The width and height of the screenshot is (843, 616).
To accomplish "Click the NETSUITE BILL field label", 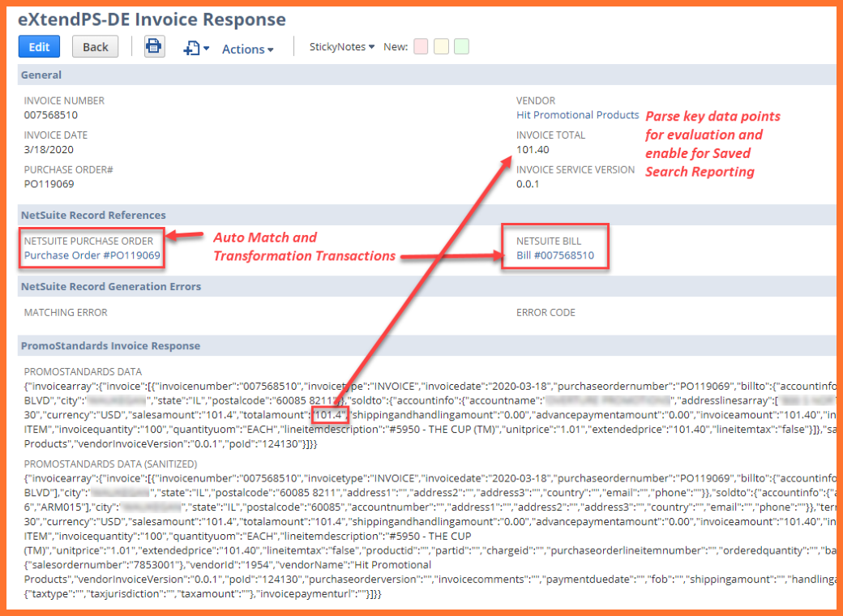I will click(x=549, y=241).
